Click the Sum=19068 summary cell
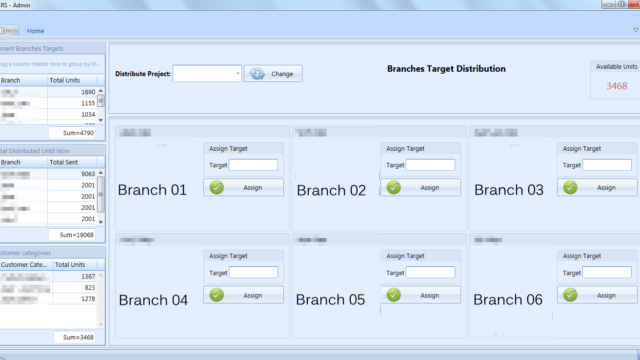The width and height of the screenshot is (640, 360). pyautogui.click(x=72, y=235)
